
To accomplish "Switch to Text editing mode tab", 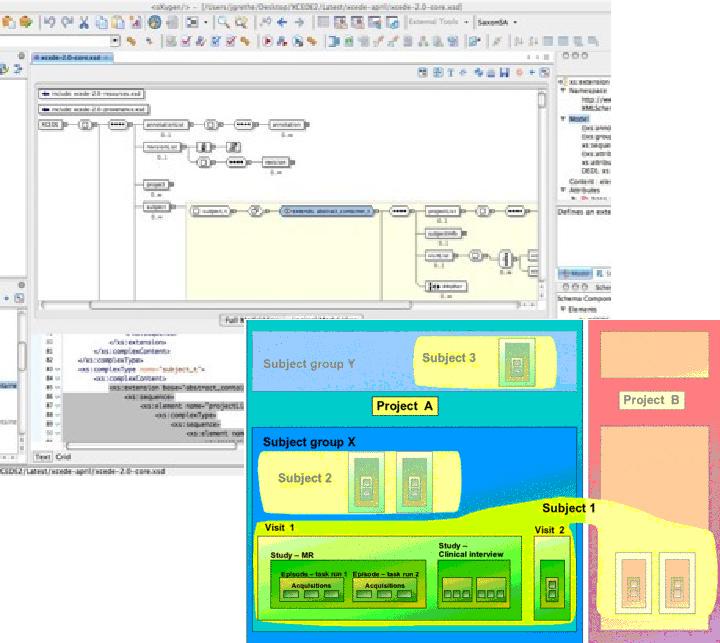I will click(42, 456).
